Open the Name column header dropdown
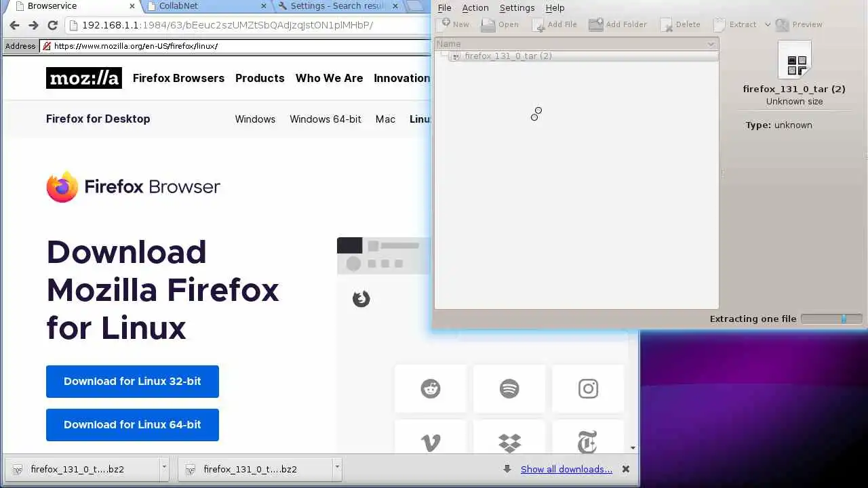Image resolution: width=868 pixels, height=488 pixels. click(x=711, y=44)
